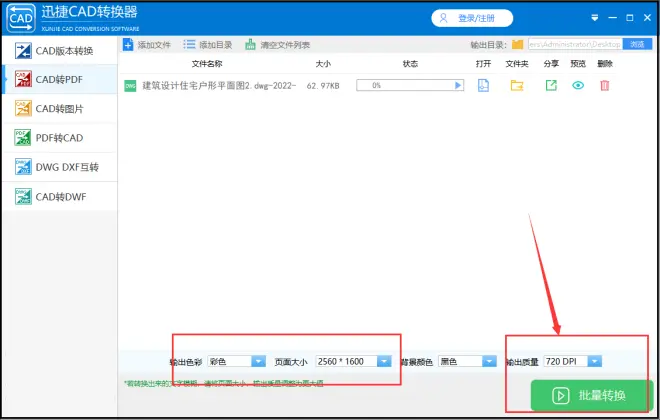Screen dimensions: 660x420
Task: Share the file with the 分享 icon
Action: pyautogui.click(x=551, y=85)
